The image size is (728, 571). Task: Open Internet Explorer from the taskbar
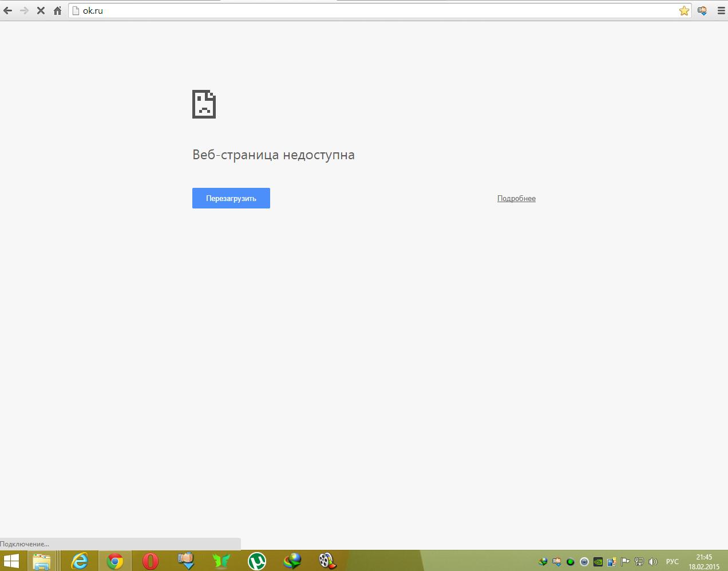point(79,561)
